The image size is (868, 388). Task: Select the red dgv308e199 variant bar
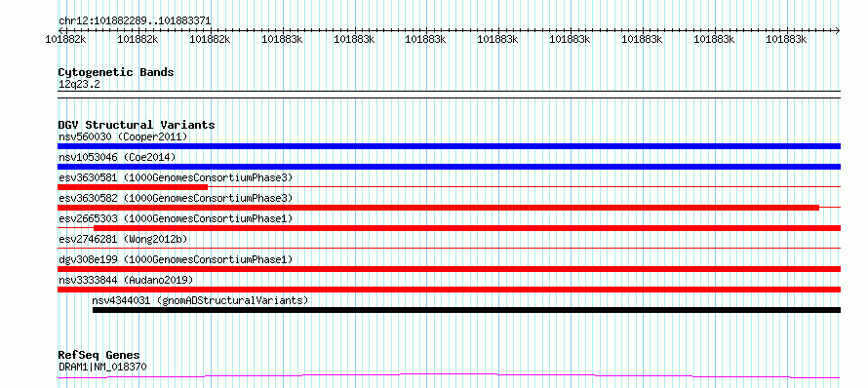[x=449, y=269]
